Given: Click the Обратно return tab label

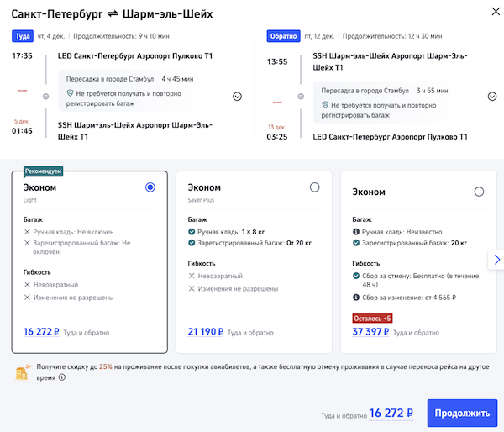Looking at the screenshot, I should tap(283, 36).
